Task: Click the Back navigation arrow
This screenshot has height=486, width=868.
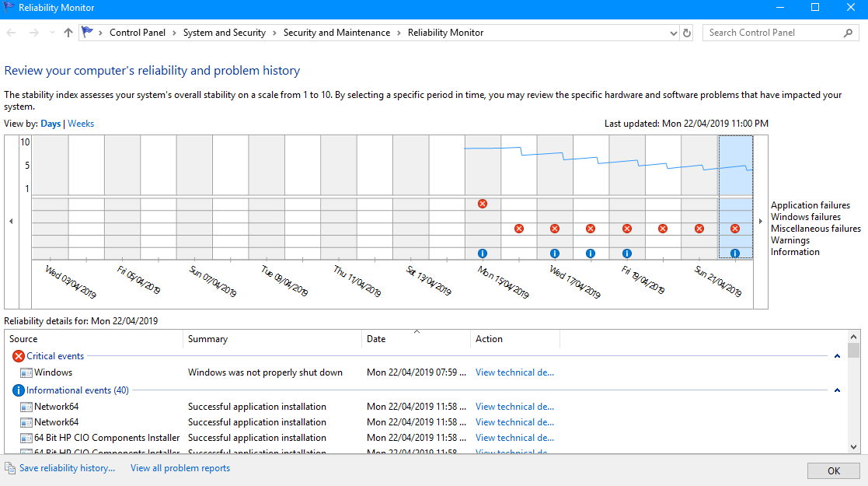Action: [x=11, y=33]
